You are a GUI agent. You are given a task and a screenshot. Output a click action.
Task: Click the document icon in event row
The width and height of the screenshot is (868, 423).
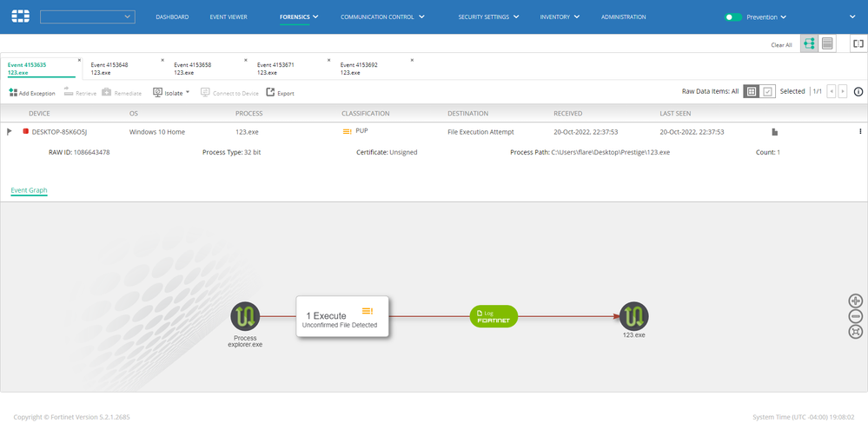click(x=775, y=132)
